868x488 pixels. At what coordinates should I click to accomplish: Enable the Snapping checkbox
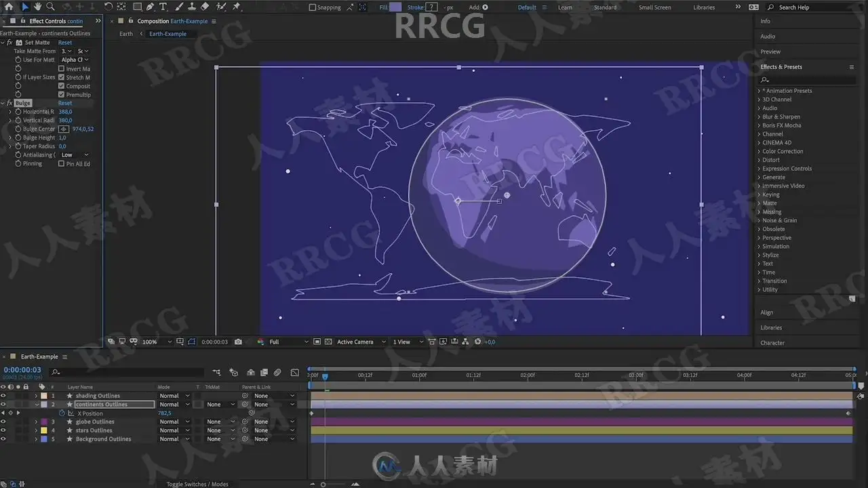[x=312, y=7]
